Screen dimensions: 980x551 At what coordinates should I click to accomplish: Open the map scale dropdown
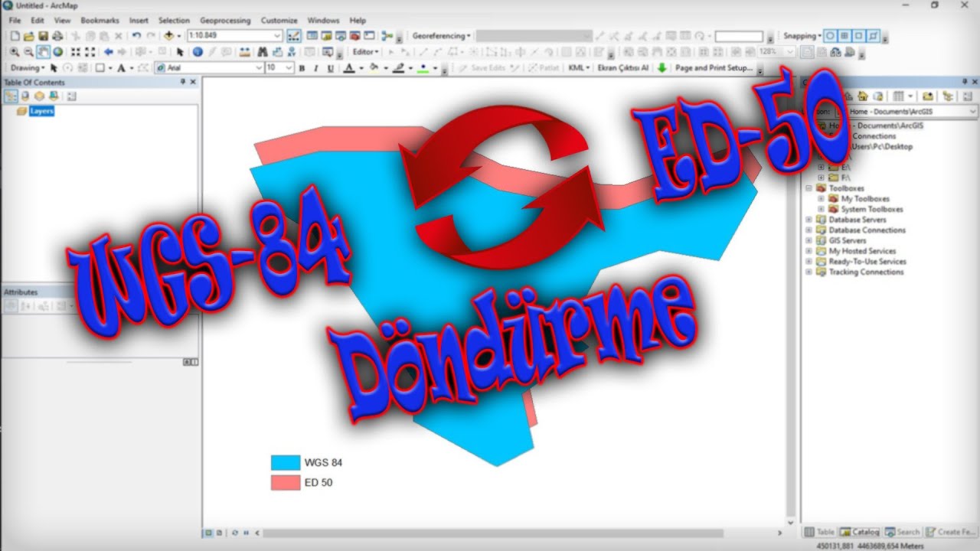(x=277, y=36)
